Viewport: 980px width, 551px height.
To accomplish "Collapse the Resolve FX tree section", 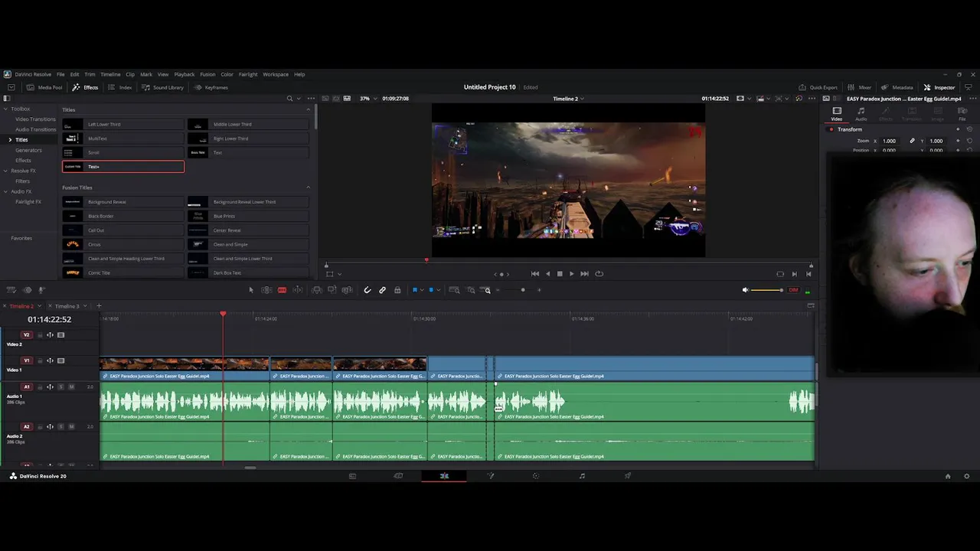I will coord(5,171).
